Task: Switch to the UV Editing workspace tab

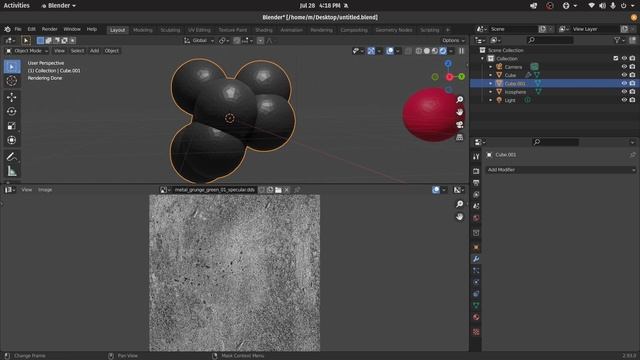Action: 199,30
